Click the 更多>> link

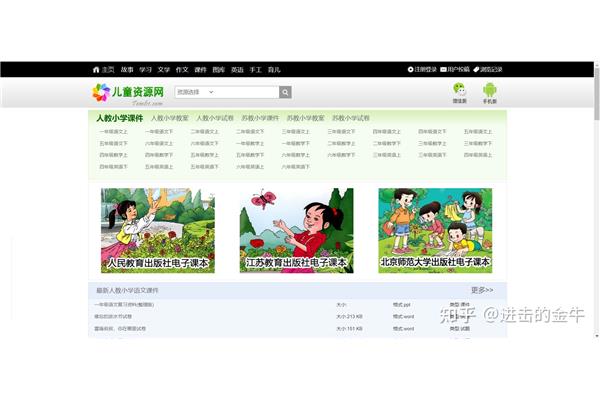pyautogui.click(x=482, y=290)
